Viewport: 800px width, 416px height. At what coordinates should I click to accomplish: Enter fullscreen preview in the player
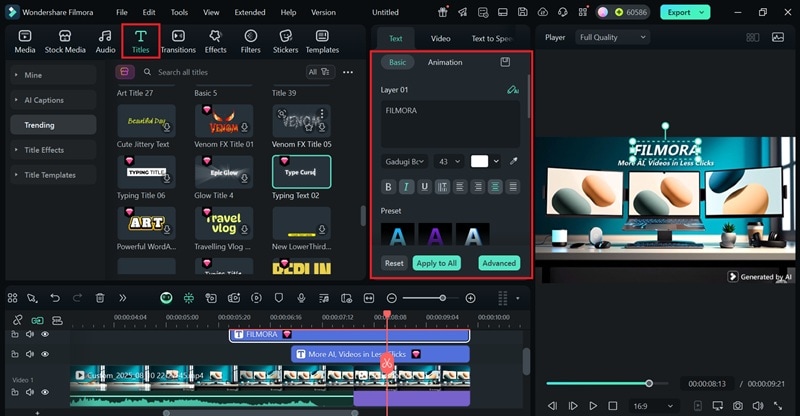tap(778, 406)
